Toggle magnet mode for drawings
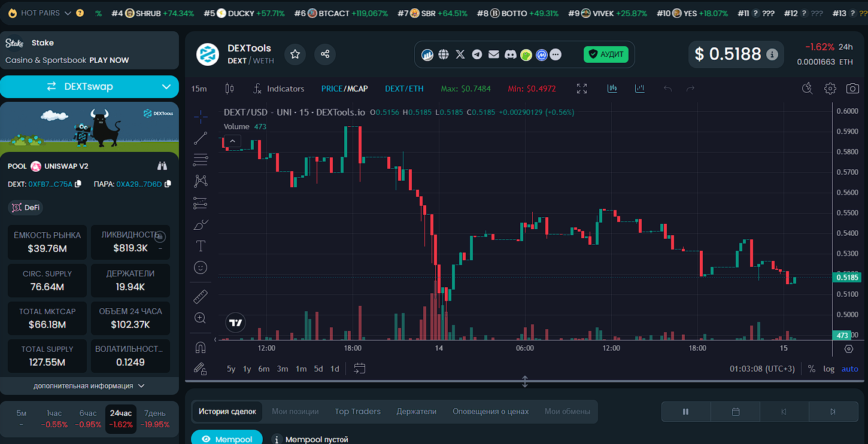868x444 pixels. (x=201, y=347)
